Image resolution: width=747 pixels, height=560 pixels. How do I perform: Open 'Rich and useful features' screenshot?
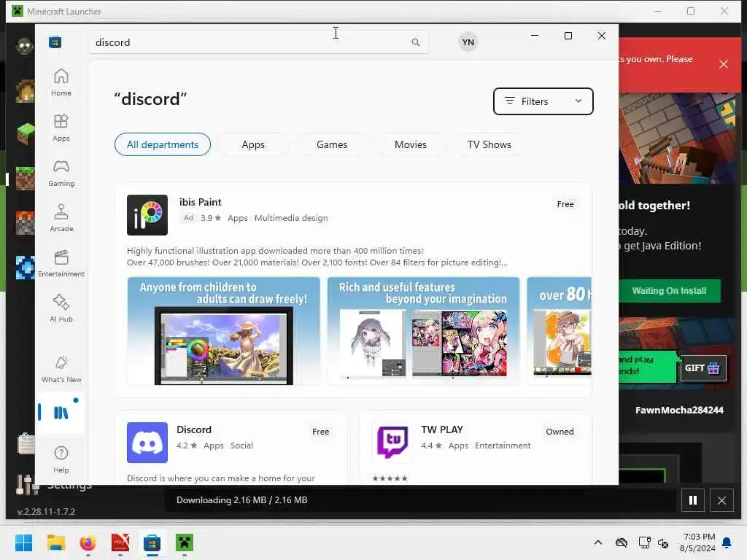tap(423, 331)
